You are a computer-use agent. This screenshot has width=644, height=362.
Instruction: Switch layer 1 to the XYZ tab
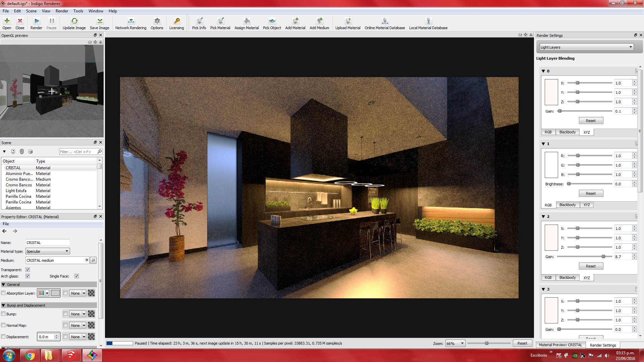point(586,205)
